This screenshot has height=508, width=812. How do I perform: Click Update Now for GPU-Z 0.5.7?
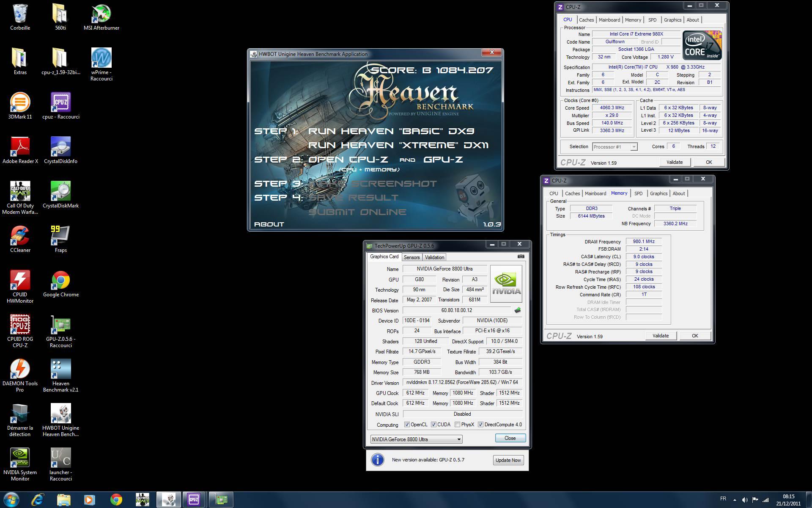pos(508,460)
